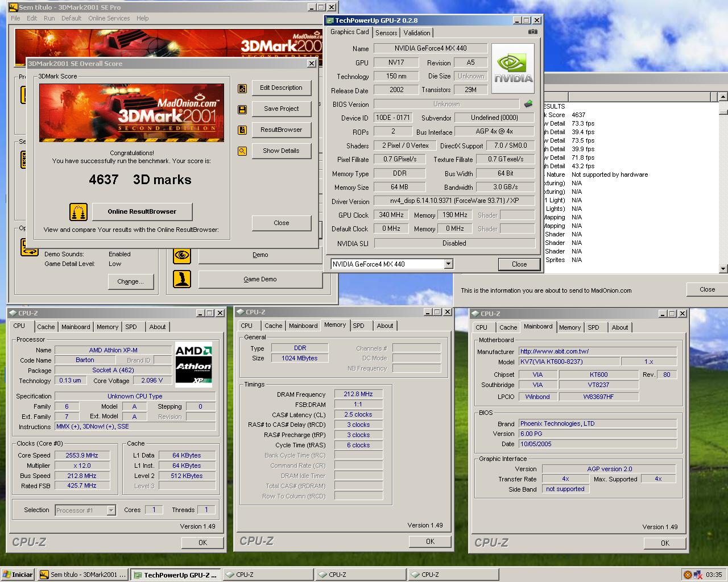
Task: Click OK in the left CPU-Z window
Action: point(202,543)
